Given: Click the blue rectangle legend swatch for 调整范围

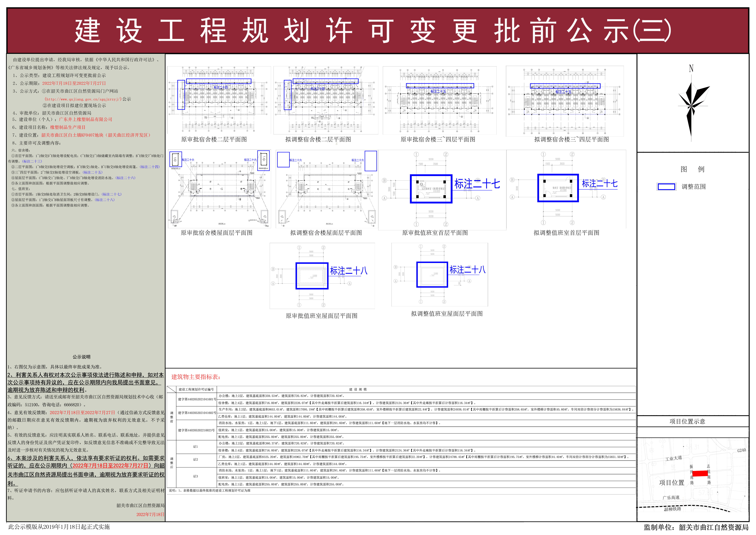Looking at the screenshot, I should coord(666,187).
